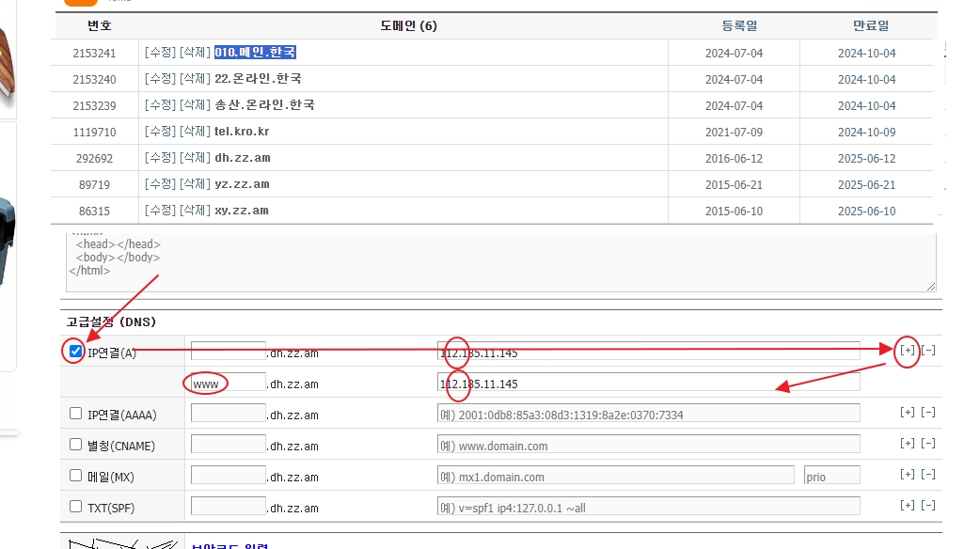Tick the 메일(MX) checkbox
The image size is (980, 549).
tap(76, 476)
